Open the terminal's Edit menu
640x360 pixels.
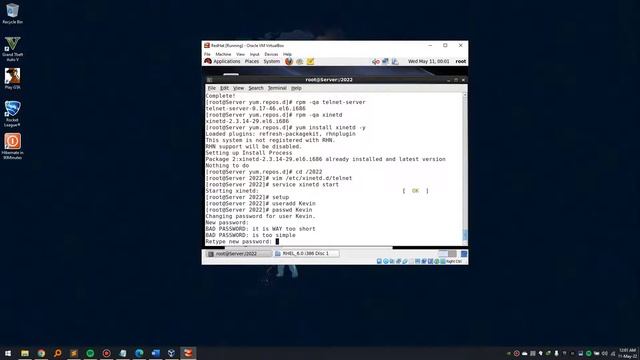[224, 88]
